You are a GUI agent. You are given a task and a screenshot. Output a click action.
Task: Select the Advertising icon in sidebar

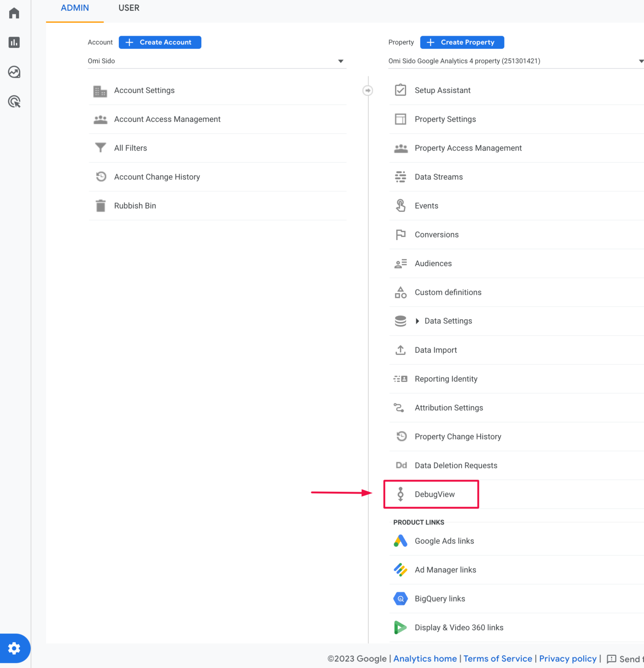pyautogui.click(x=14, y=101)
